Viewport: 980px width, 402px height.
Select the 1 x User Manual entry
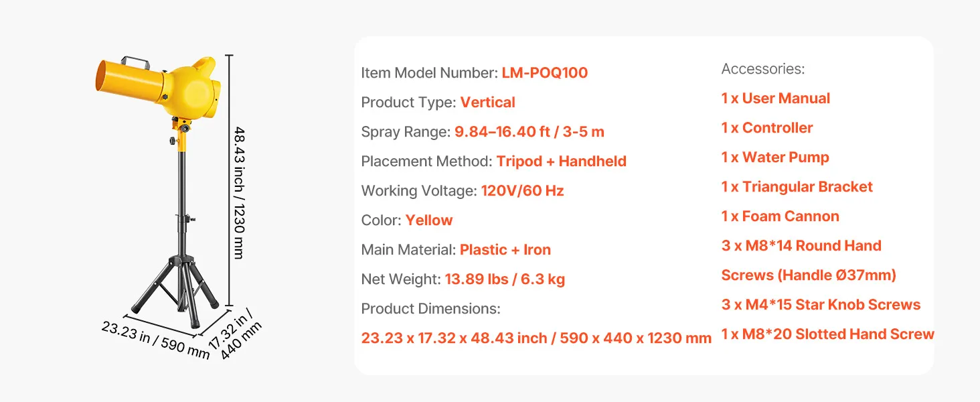775,98
